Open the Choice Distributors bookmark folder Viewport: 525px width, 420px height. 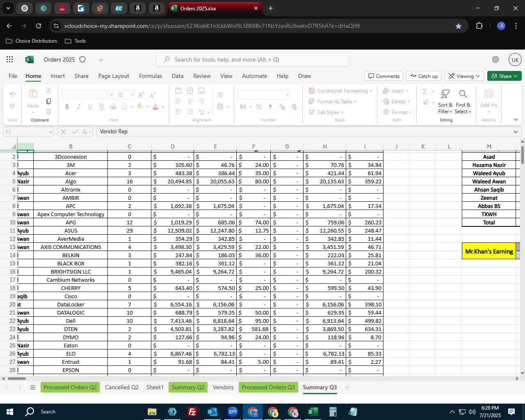(x=32, y=41)
